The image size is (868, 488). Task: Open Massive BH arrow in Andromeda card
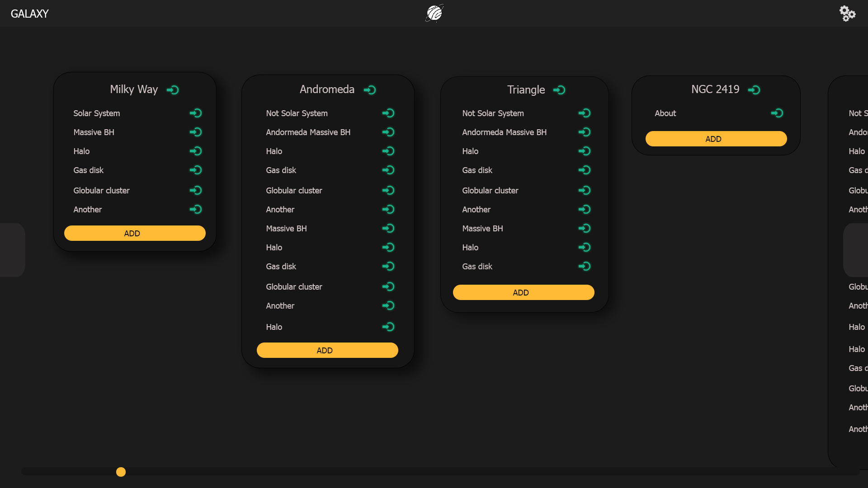pyautogui.click(x=388, y=228)
